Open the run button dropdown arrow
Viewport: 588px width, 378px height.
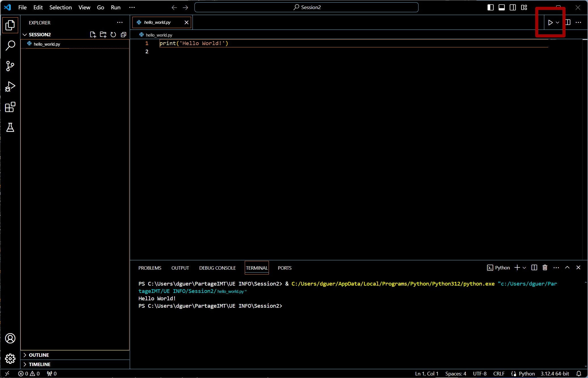point(558,22)
